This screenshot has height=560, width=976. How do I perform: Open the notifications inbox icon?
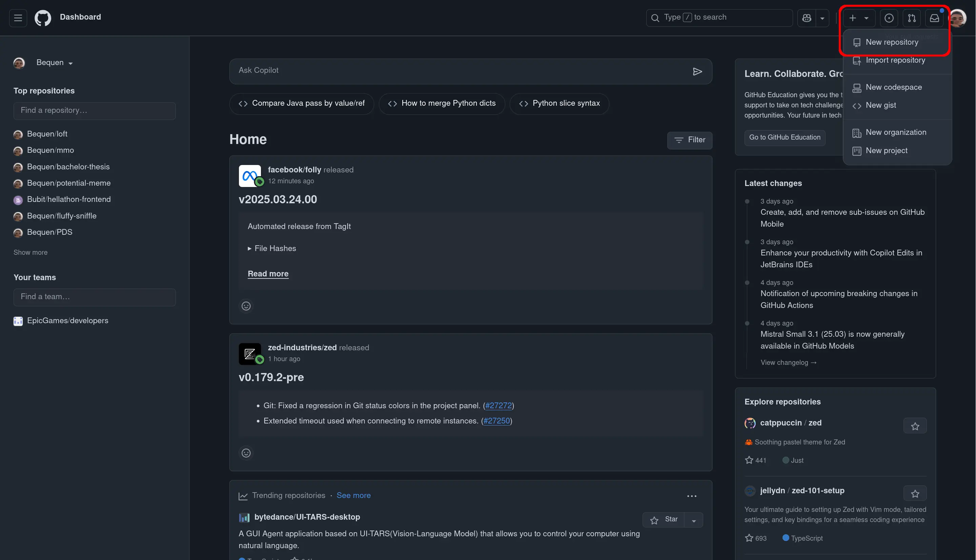(934, 18)
